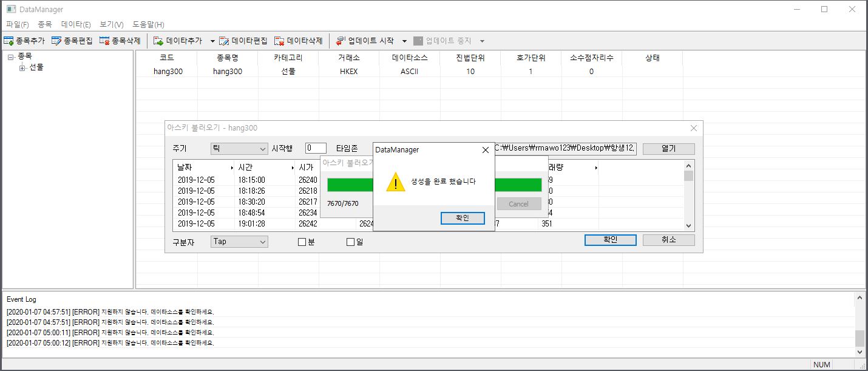Click the 종목추가 toolbar icon
The image size is (868, 371).
[9, 41]
